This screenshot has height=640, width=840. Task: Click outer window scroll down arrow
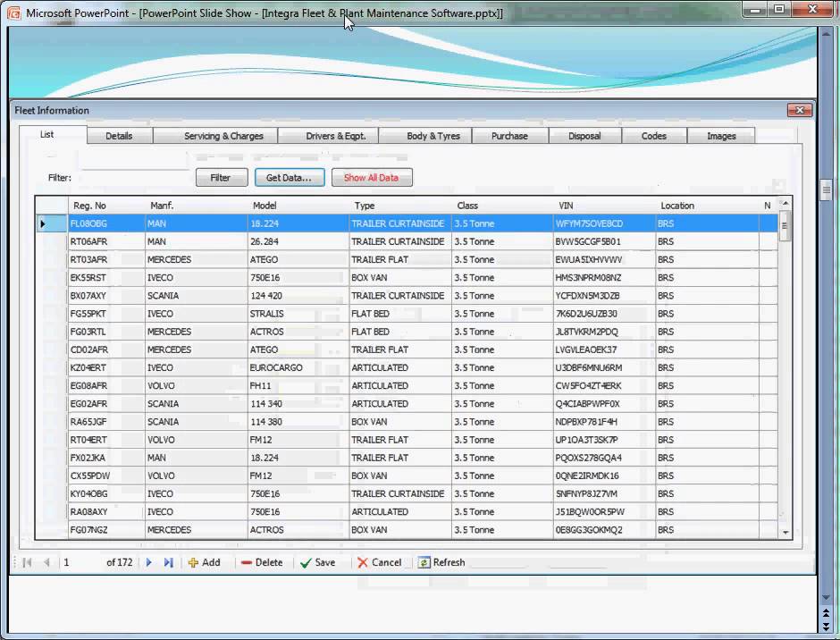click(826, 596)
